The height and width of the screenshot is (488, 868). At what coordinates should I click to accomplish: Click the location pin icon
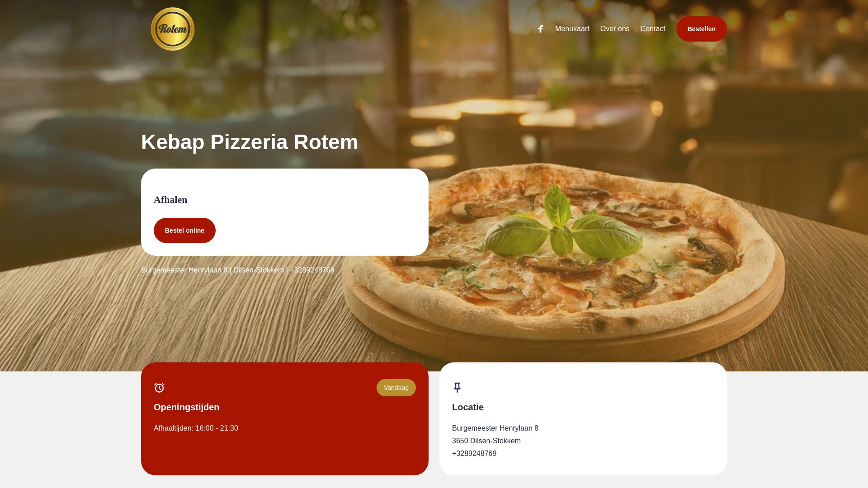pyautogui.click(x=457, y=388)
